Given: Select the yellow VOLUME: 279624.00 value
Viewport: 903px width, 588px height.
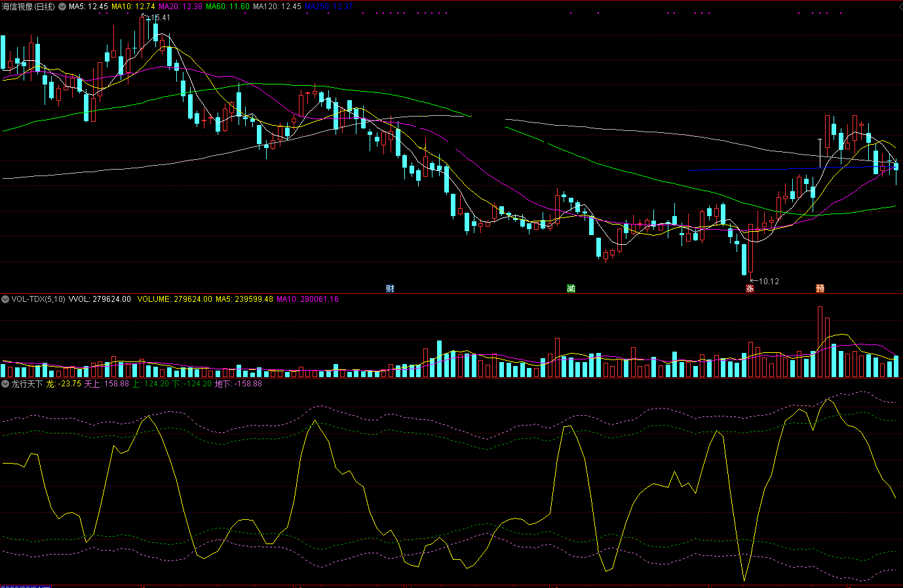Looking at the screenshot, I should point(175,299).
